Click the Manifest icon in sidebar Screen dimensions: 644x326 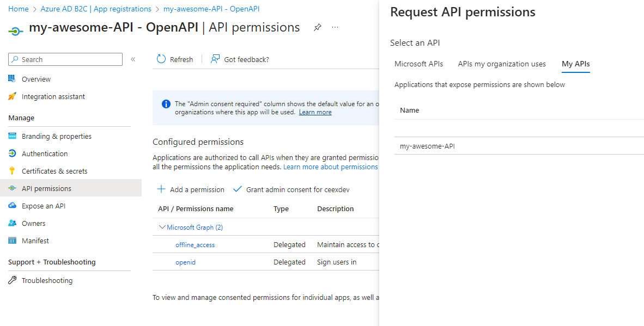point(12,241)
